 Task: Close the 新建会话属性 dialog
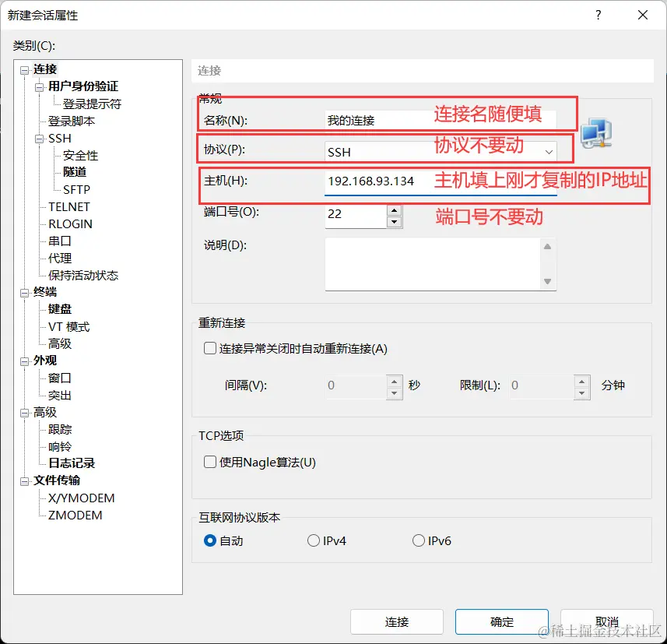(643, 16)
